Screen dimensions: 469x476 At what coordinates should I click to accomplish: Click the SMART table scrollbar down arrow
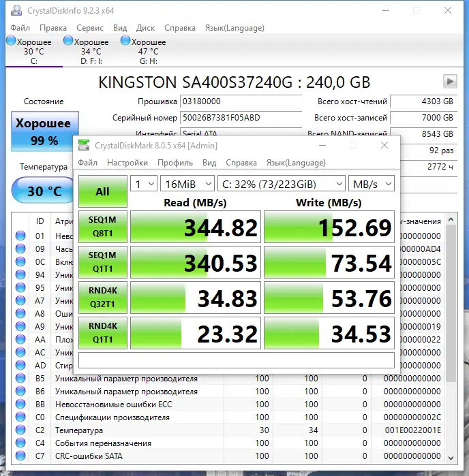[451, 458]
